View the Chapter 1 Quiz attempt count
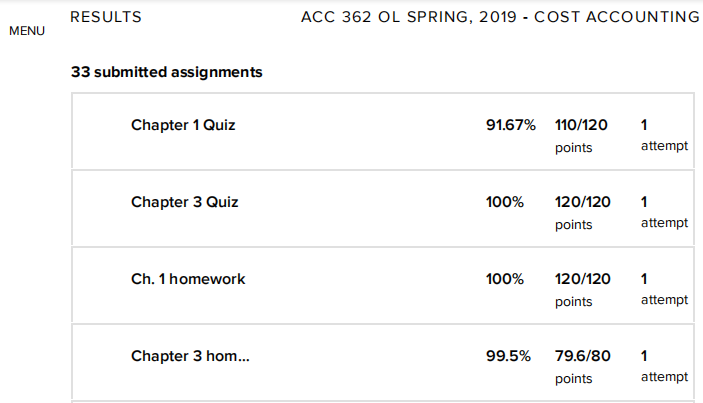The width and height of the screenshot is (703, 403). tap(664, 135)
